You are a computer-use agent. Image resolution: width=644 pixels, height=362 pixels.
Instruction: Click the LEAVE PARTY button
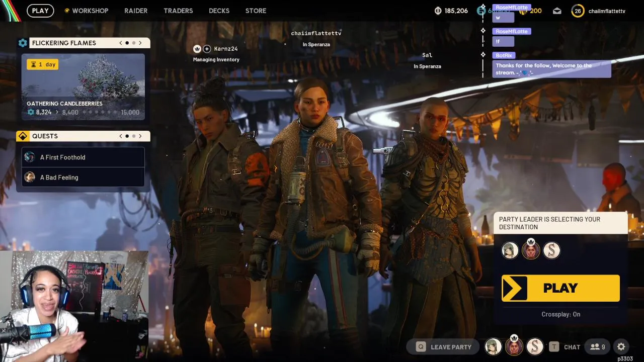click(444, 347)
